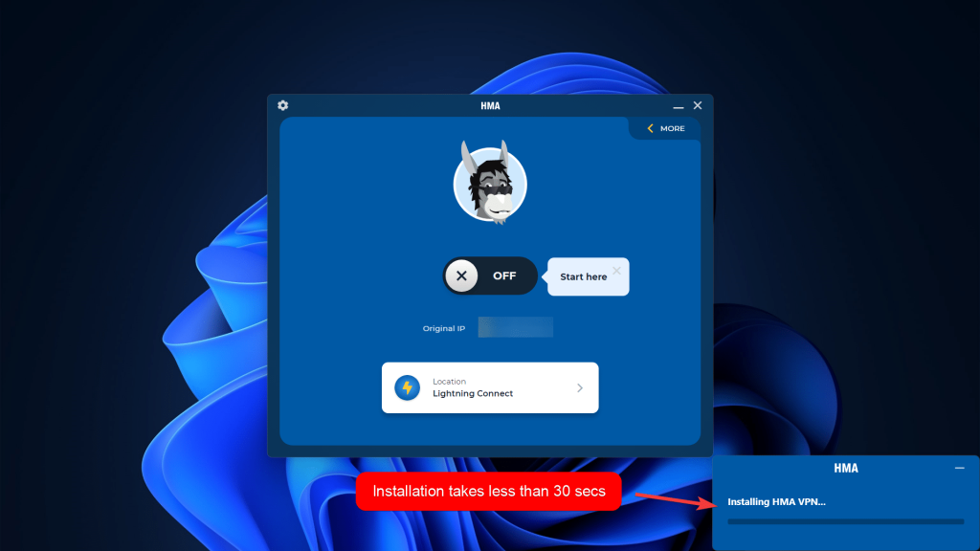
Task: Click the chevron arrow on Location card
Action: click(x=580, y=388)
